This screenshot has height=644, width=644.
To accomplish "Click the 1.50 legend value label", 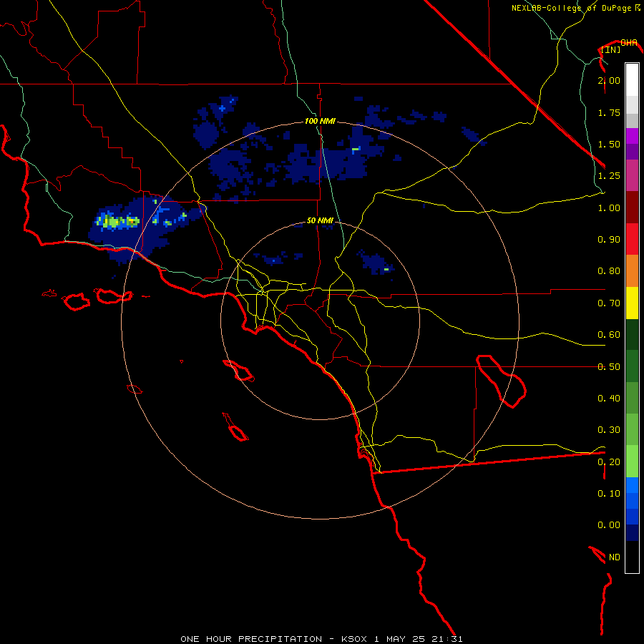I will click(x=609, y=144).
